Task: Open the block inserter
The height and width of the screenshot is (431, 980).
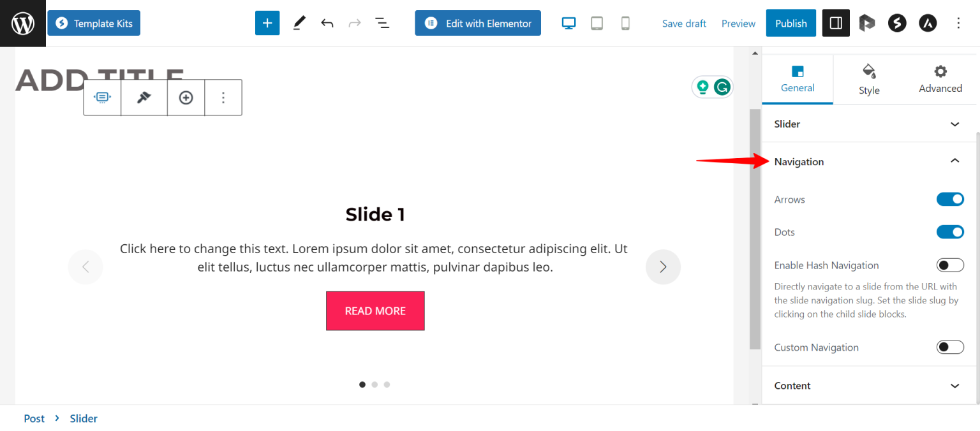Action: coord(267,23)
